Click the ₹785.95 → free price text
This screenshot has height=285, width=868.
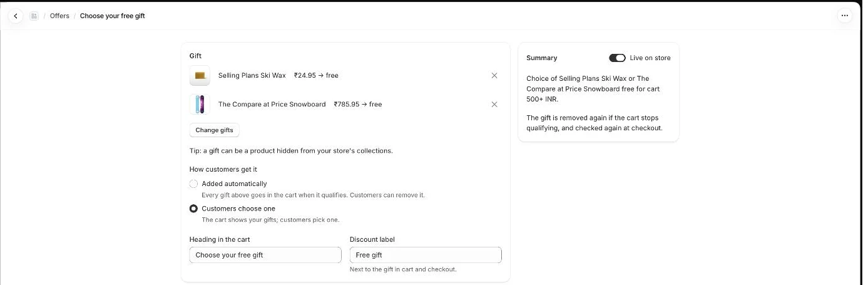358,105
